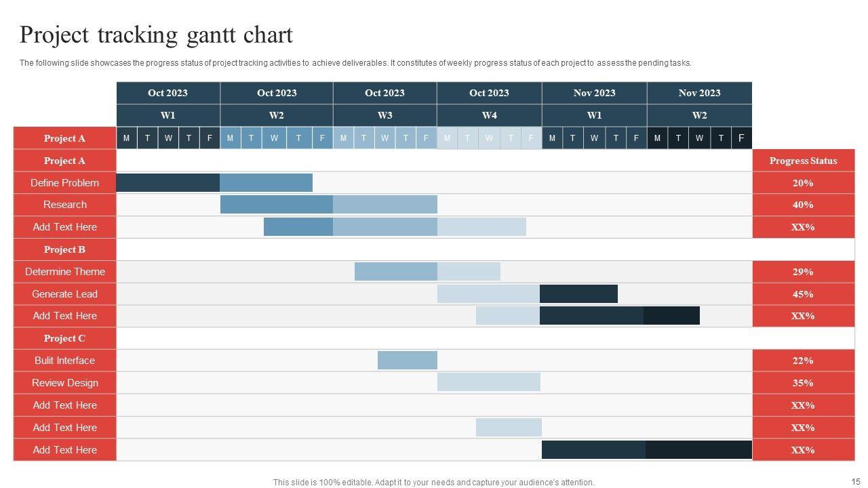Click the Project C section header
The width and height of the screenshot is (868, 488).
point(64,338)
